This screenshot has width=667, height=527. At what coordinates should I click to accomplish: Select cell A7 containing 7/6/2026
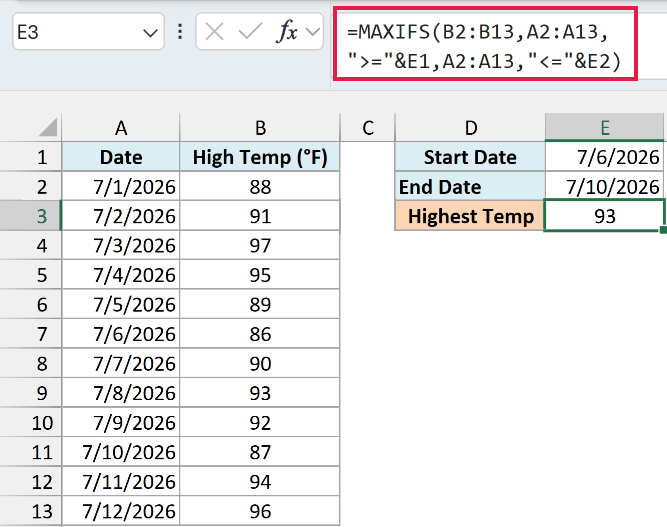pos(121,334)
